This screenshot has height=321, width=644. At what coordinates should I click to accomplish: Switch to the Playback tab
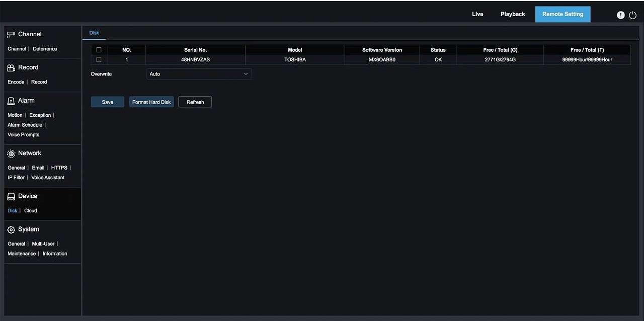[x=513, y=14]
